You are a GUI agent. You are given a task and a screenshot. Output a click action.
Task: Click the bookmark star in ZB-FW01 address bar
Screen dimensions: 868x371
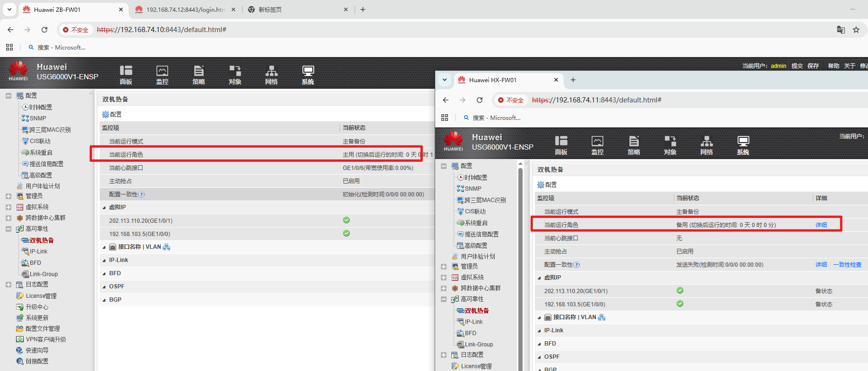(856, 30)
